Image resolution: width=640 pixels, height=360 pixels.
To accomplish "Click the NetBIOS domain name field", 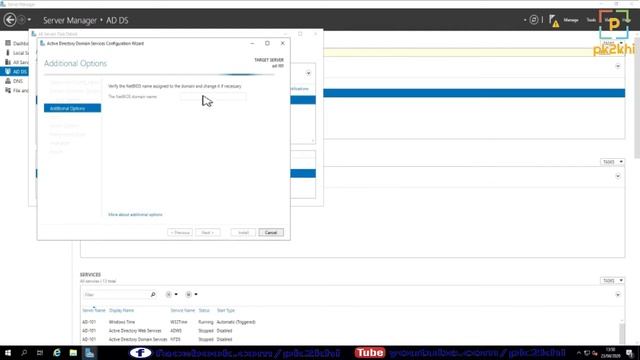I will coord(213,97).
